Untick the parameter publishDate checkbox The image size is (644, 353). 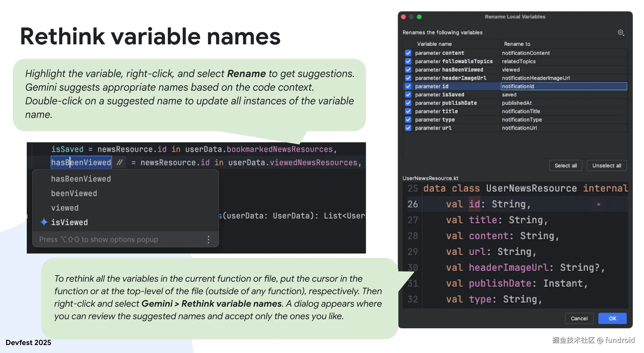point(408,103)
